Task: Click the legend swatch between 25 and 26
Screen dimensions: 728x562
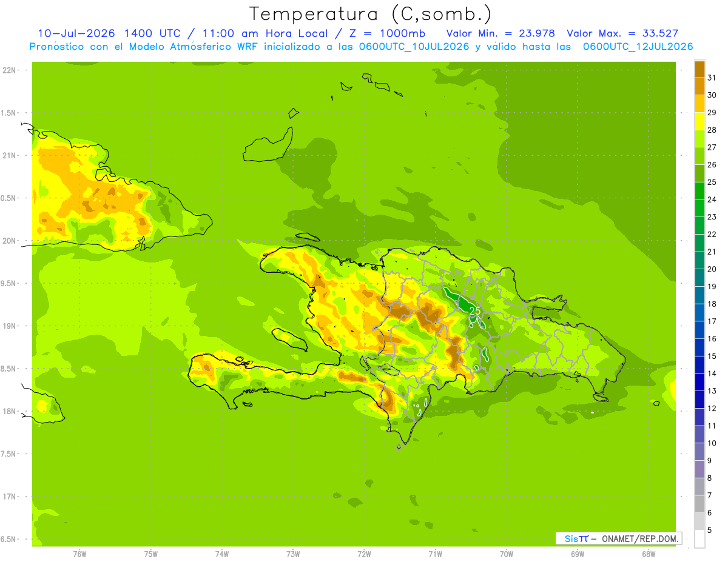Action: pyautogui.click(x=699, y=173)
